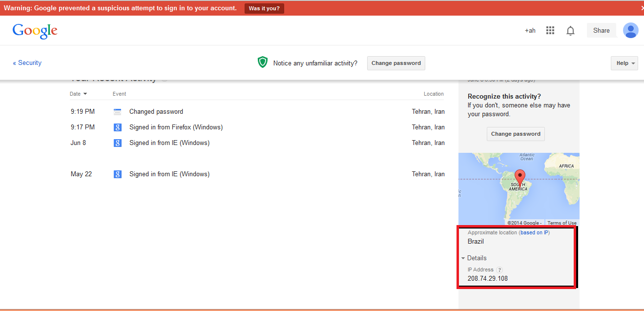
Task: Click the green security shield icon
Action: (263, 62)
